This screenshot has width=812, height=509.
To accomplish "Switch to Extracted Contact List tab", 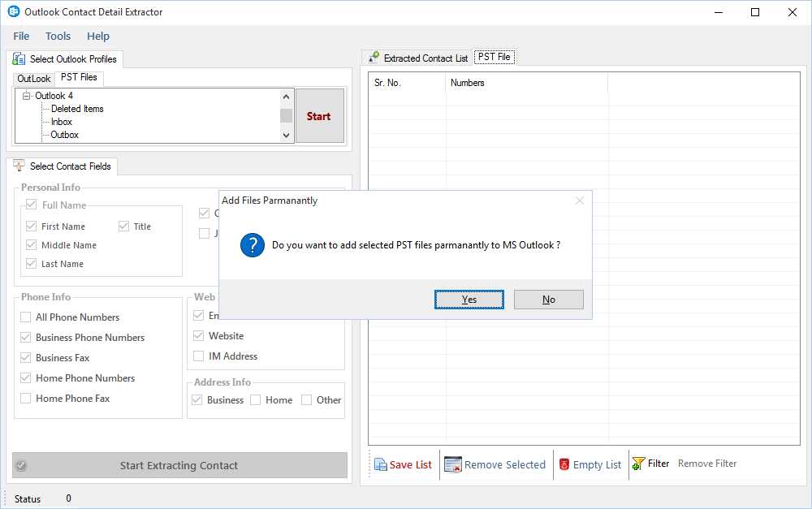I will [x=417, y=58].
